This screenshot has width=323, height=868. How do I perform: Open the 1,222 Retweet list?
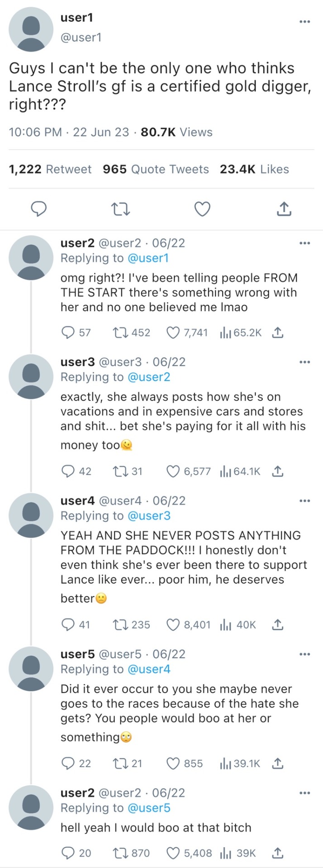click(50, 169)
